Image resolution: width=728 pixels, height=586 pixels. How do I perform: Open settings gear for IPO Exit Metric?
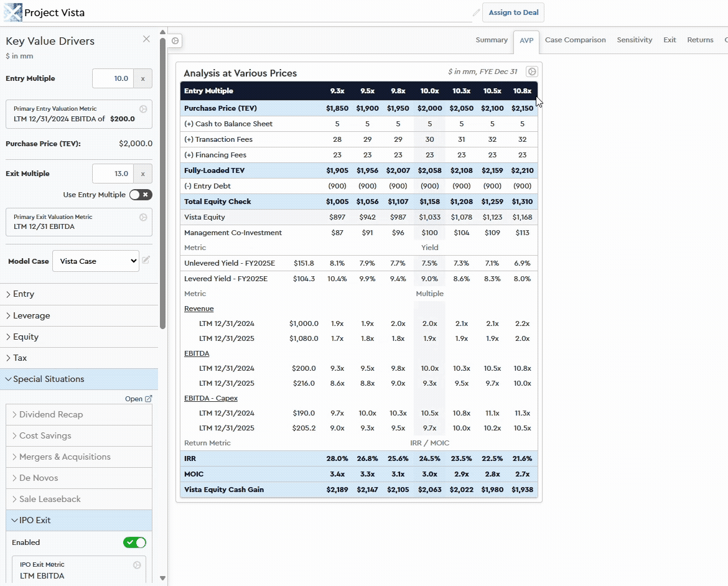(x=137, y=565)
